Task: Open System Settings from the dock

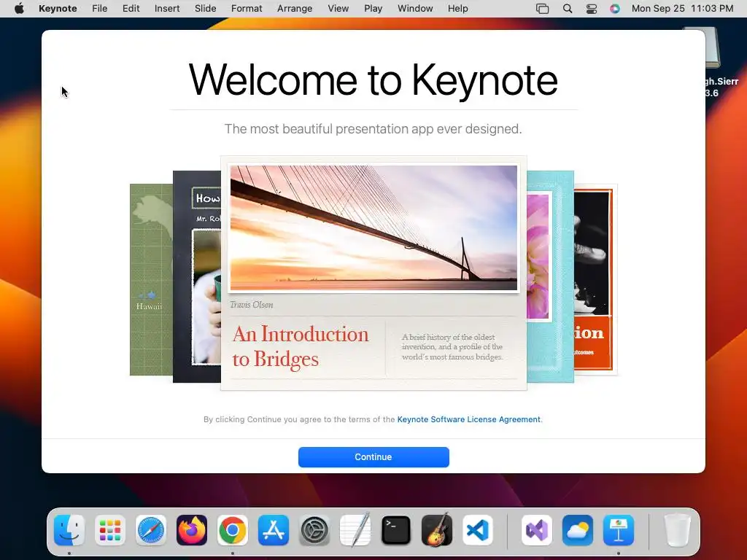Action: [314, 530]
